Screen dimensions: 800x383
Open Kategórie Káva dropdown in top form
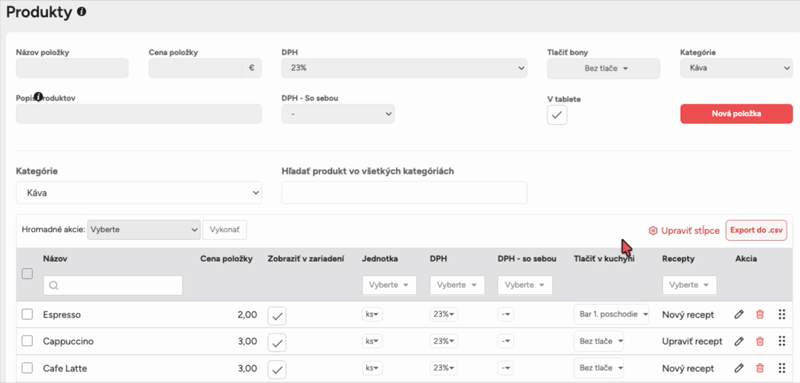click(x=736, y=68)
